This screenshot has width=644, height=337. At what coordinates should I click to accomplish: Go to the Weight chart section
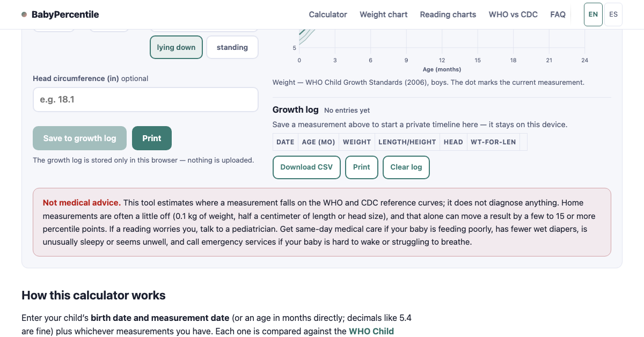pyautogui.click(x=384, y=14)
